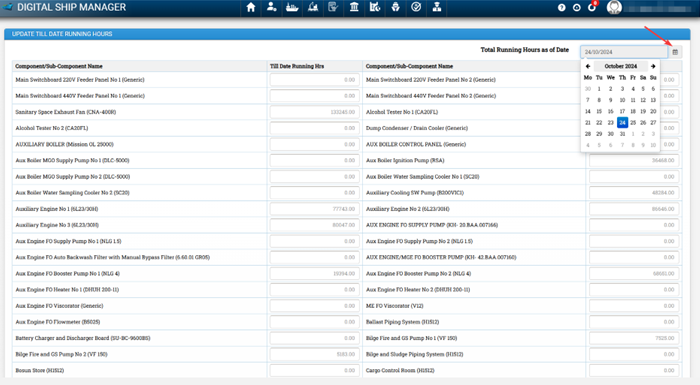Open the user management icon
Image resolution: width=700 pixels, height=385 pixels.
271,7
